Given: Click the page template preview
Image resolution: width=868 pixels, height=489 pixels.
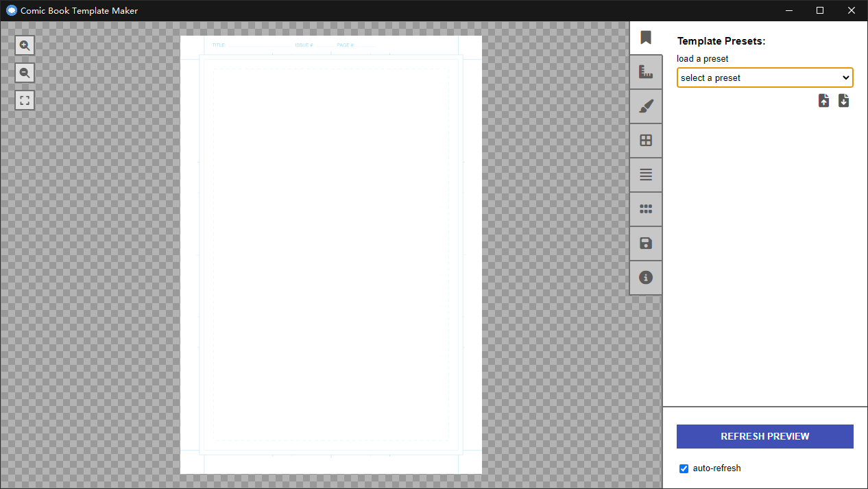Looking at the screenshot, I should [x=331, y=254].
